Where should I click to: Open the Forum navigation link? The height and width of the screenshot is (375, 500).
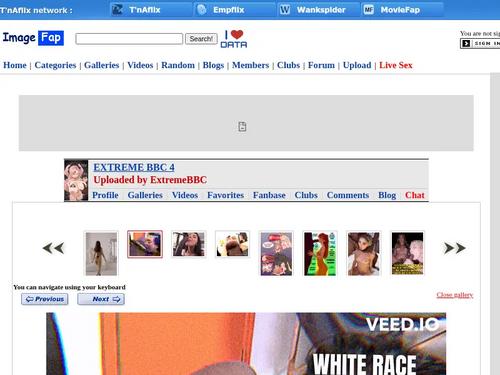coord(321,65)
